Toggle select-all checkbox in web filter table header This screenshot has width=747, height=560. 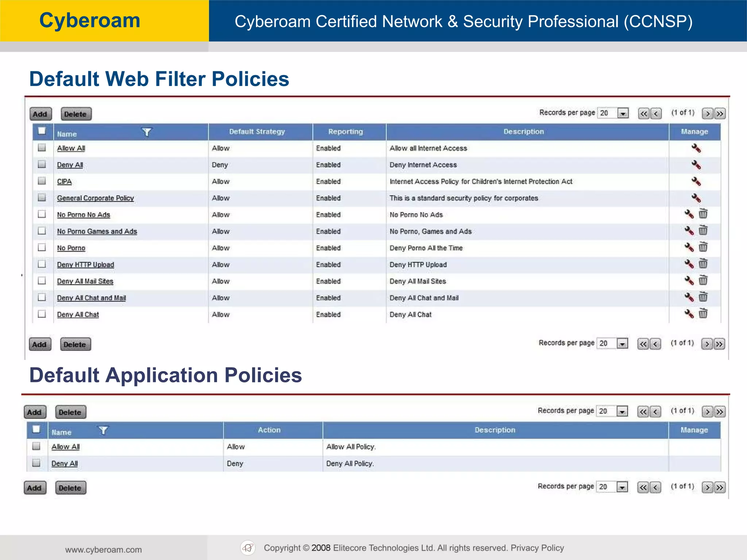(42, 131)
